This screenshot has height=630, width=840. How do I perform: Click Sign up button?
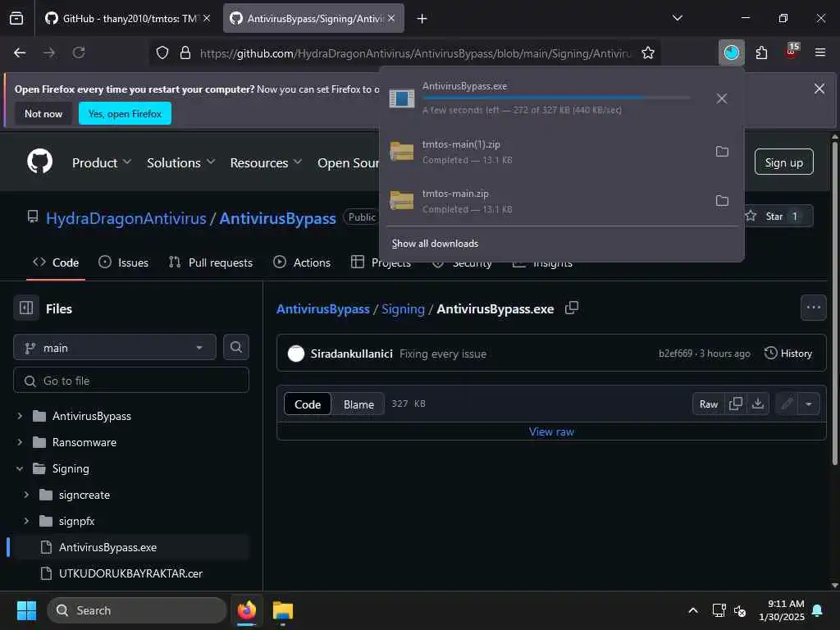point(783,162)
